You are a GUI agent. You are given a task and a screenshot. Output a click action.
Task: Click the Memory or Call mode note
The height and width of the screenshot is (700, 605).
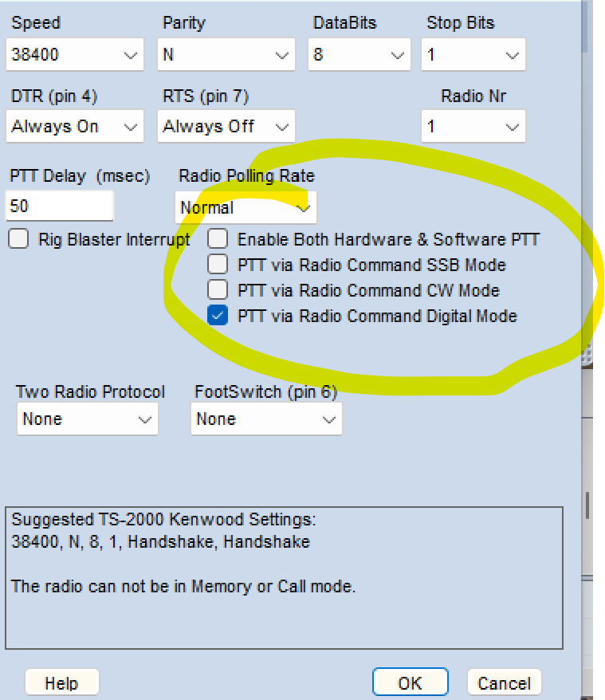183,586
